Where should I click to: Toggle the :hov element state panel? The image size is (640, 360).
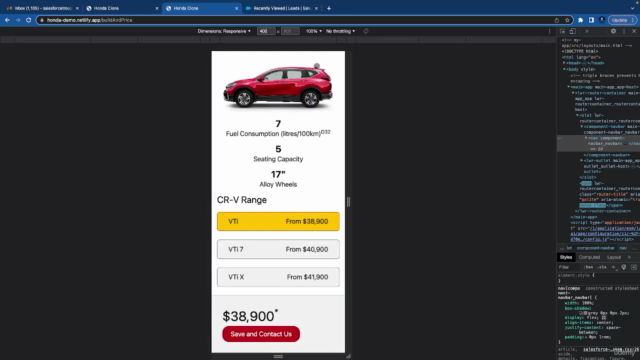click(588, 267)
